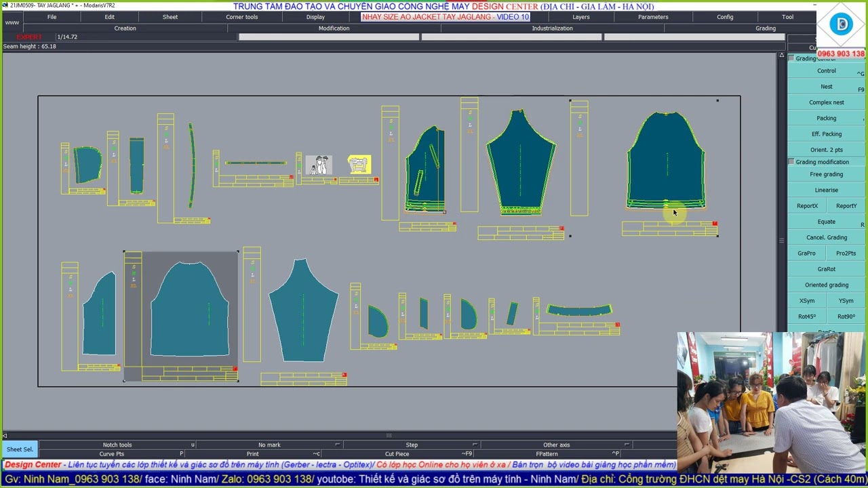Select the highlighted back body piece sheet
The width and height of the screenshot is (868, 488).
pyautogui.click(x=181, y=317)
